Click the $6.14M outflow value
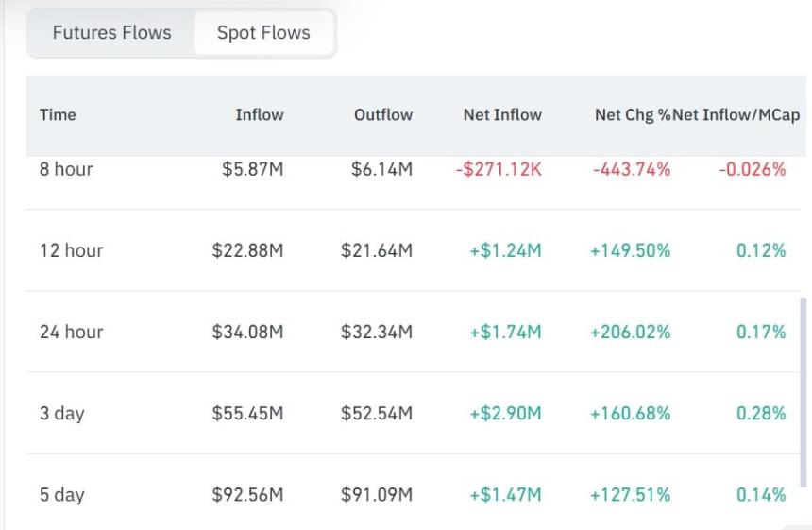The image size is (812, 530). pos(381,169)
